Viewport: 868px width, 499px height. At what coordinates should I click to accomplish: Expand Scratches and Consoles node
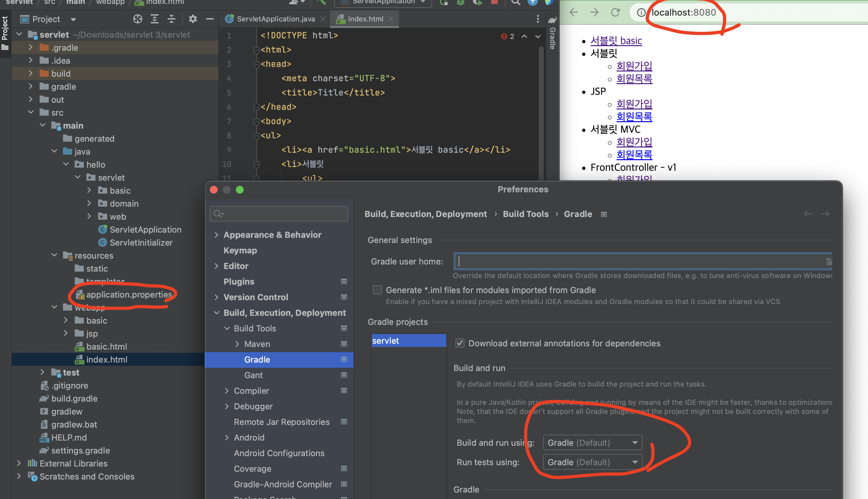(x=19, y=476)
